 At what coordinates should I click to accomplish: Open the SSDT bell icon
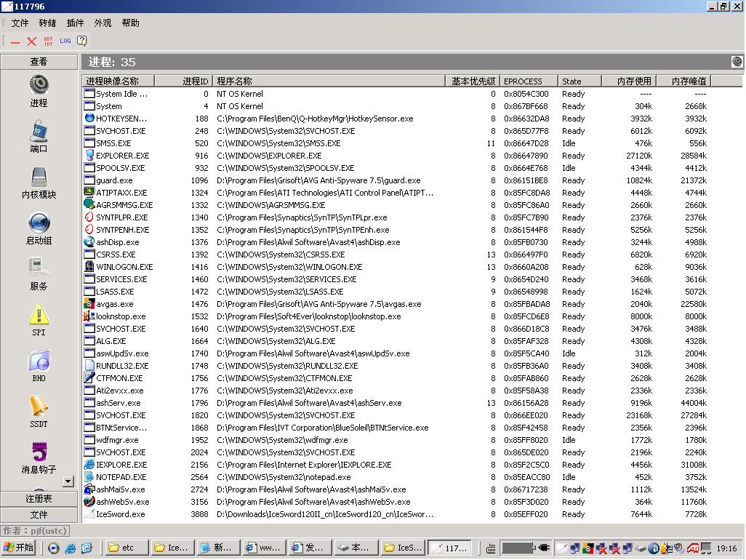click(x=39, y=406)
